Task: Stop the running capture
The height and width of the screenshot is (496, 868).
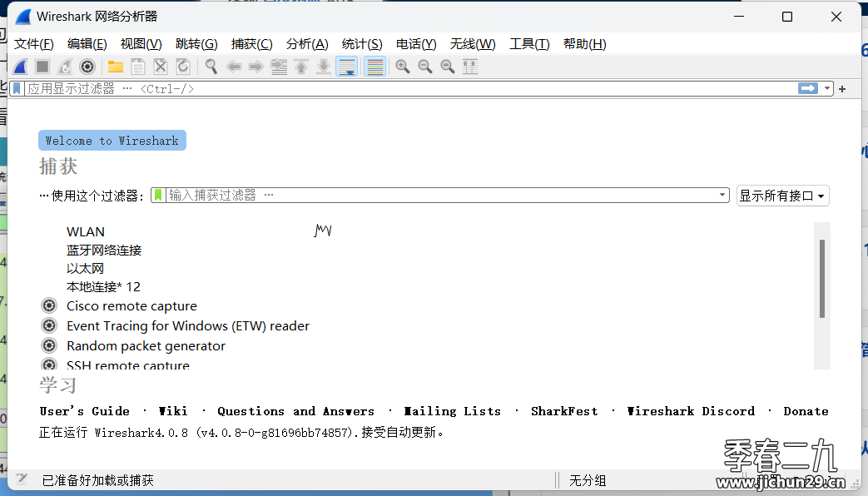Action: [43, 66]
